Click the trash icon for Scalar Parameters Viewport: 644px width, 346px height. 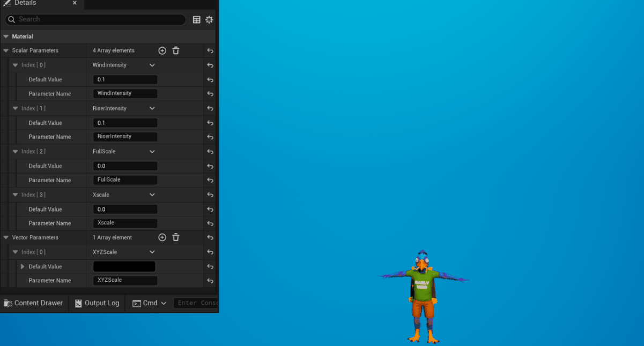point(176,50)
